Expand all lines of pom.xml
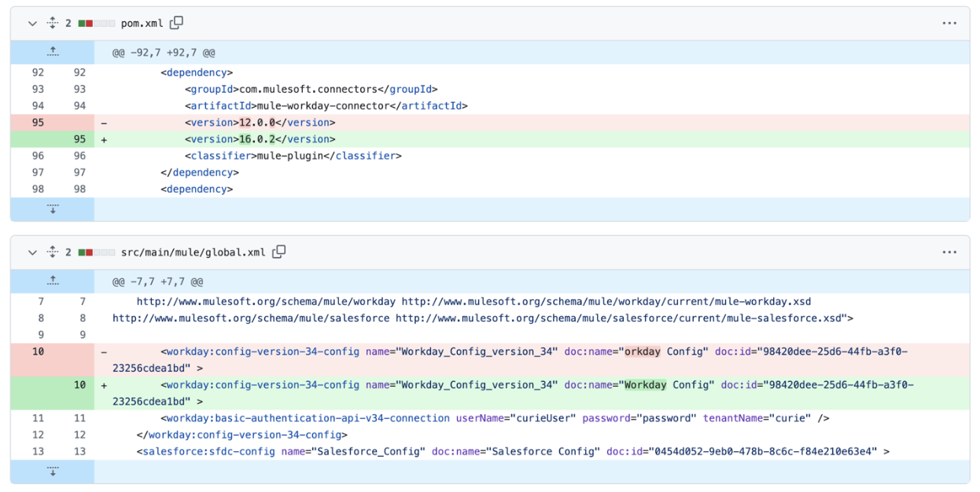Image resolution: width=980 pixels, height=492 pixels. click(x=53, y=24)
